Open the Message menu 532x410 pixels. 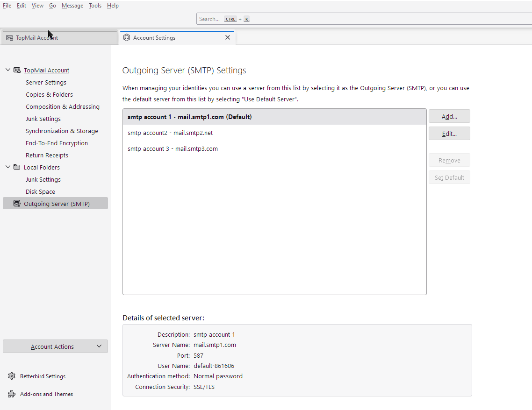click(x=72, y=6)
